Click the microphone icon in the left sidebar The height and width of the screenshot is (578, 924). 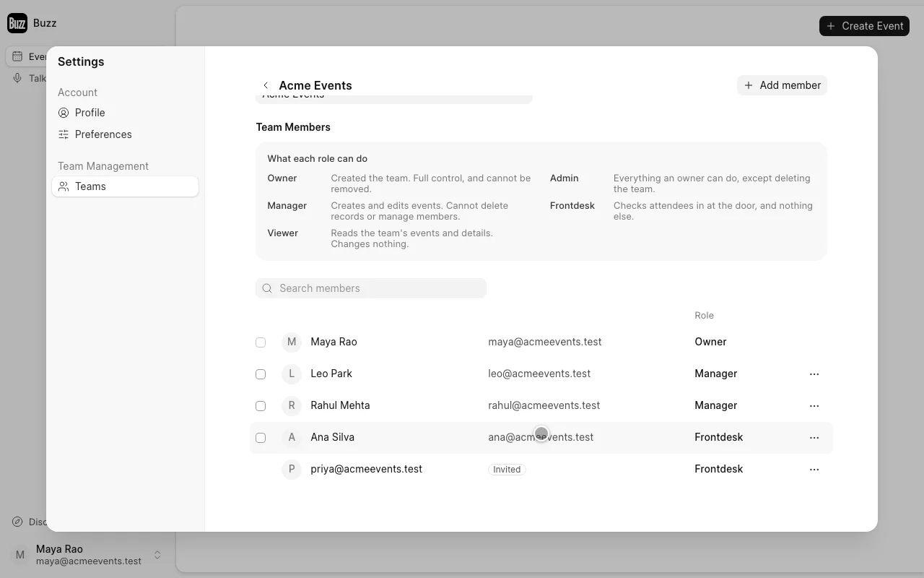coord(17,78)
